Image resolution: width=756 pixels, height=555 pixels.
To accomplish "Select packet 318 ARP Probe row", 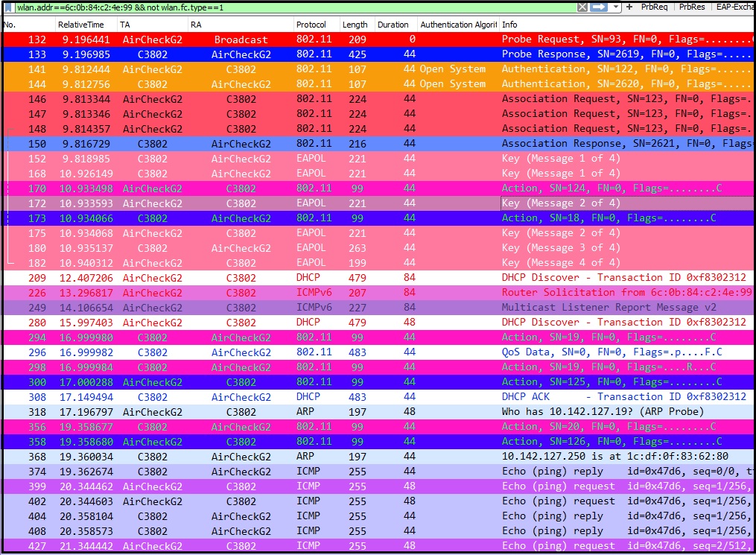I will pos(378,412).
